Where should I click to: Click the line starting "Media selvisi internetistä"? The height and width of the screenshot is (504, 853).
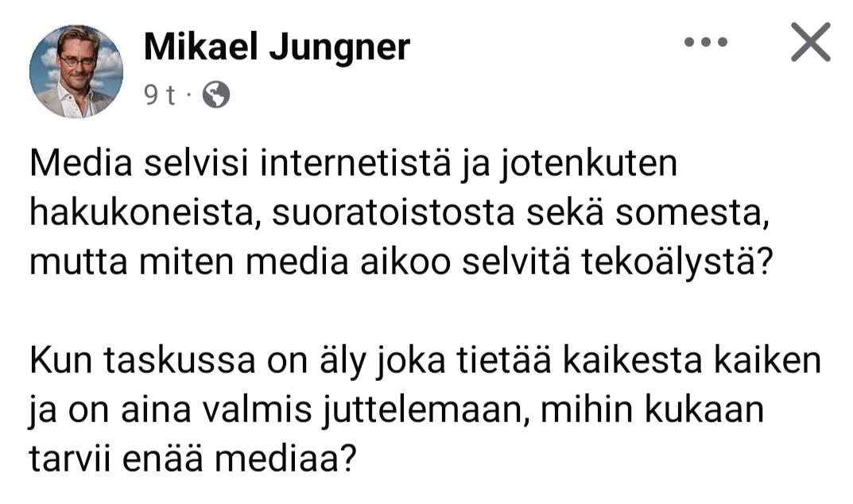pos(352,166)
